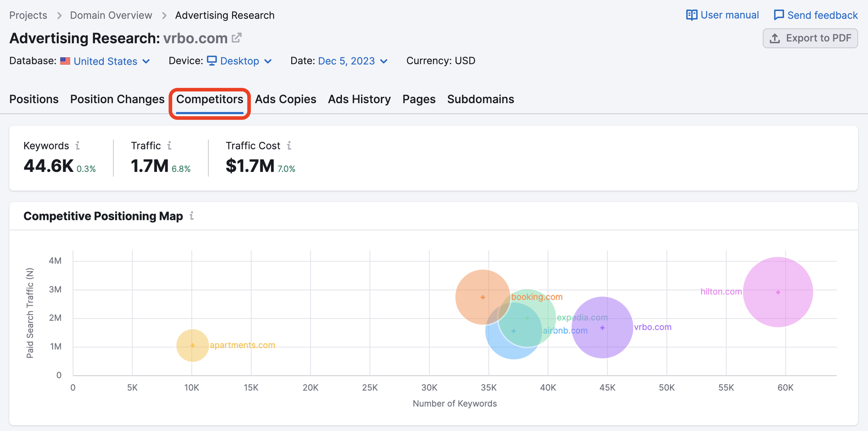Open the Ads History tab
The width and height of the screenshot is (868, 431).
point(359,99)
